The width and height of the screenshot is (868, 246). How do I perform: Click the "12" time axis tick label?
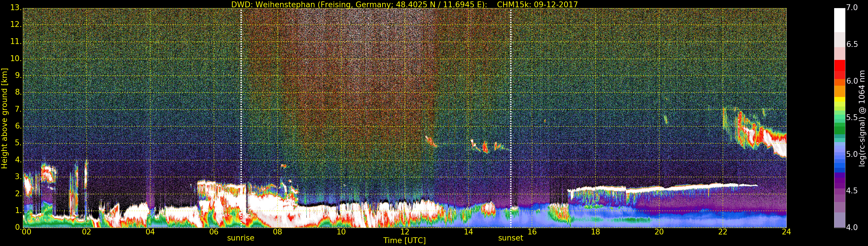pos(405,232)
